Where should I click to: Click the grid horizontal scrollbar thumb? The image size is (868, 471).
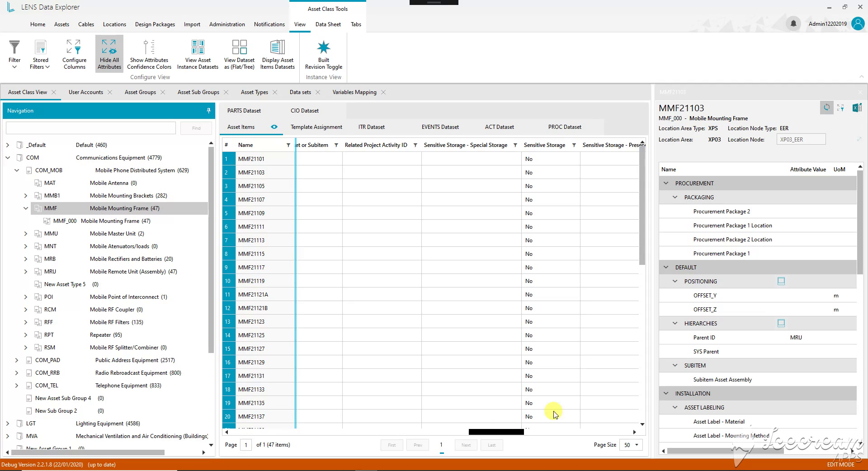point(496,432)
